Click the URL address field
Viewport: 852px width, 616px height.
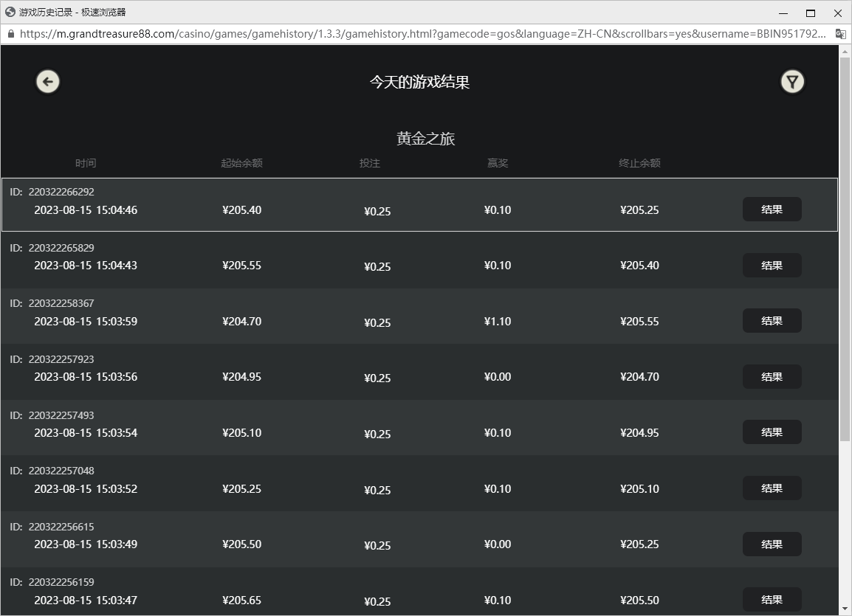click(422, 34)
